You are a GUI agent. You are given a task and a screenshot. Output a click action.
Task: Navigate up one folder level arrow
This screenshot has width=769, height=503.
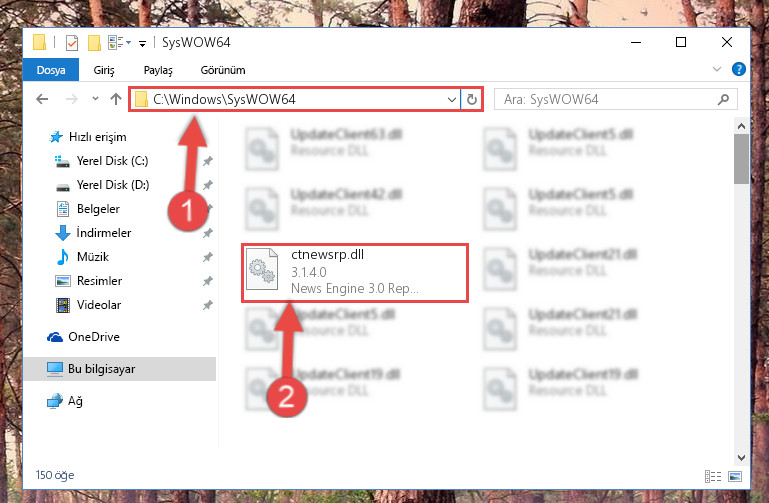(x=116, y=100)
